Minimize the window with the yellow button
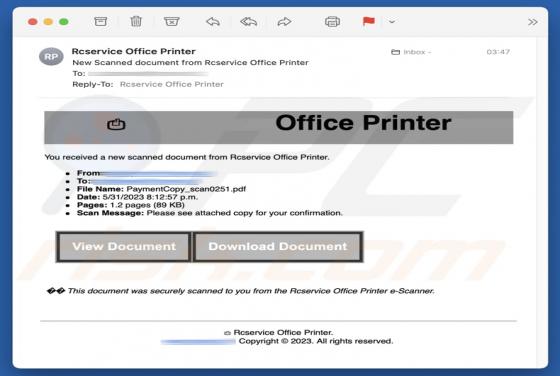This screenshot has height=376, width=560. [x=48, y=22]
